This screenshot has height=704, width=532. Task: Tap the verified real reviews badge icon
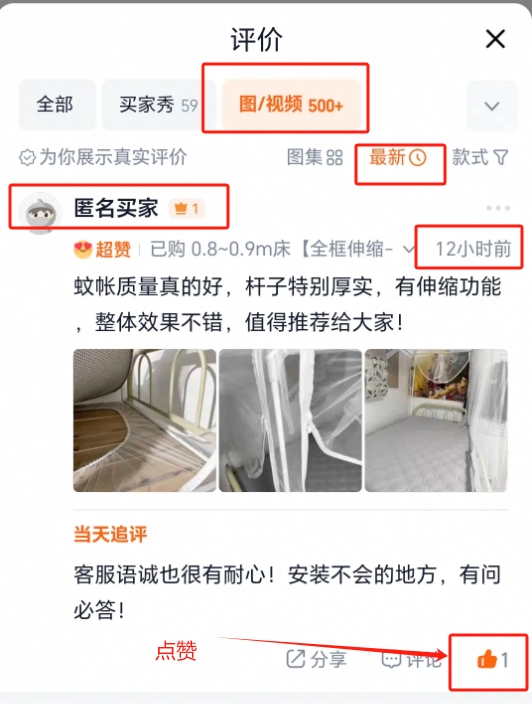pyautogui.click(x=27, y=158)
